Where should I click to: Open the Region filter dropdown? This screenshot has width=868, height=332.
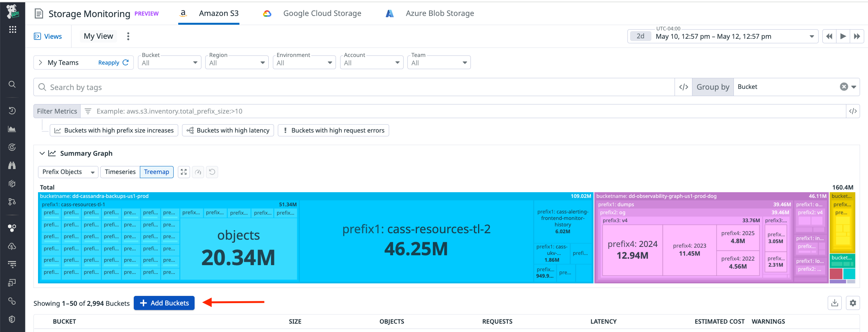pyautogui.click(x=236, y=63)
